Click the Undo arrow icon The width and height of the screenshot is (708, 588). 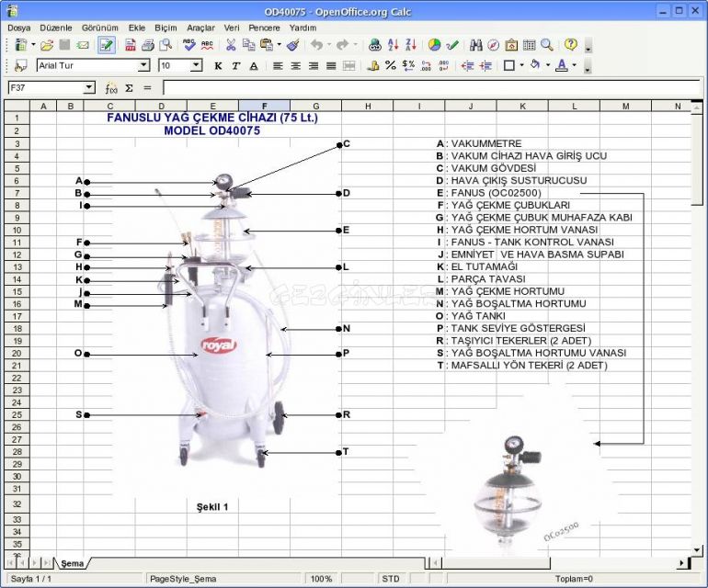(316, 45)
